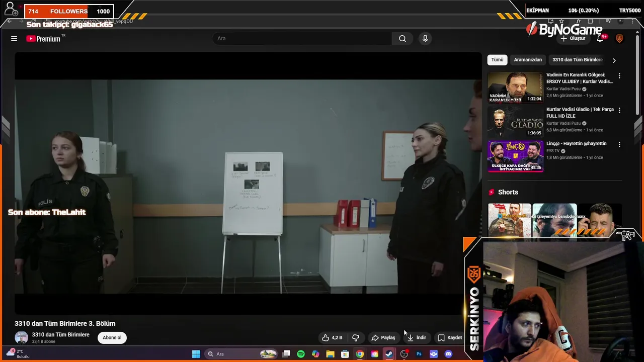Image resolution: width=644 pixels, height=362 pixels.
Task: Select the Tümü filter chip
Action: click(497, 60)
